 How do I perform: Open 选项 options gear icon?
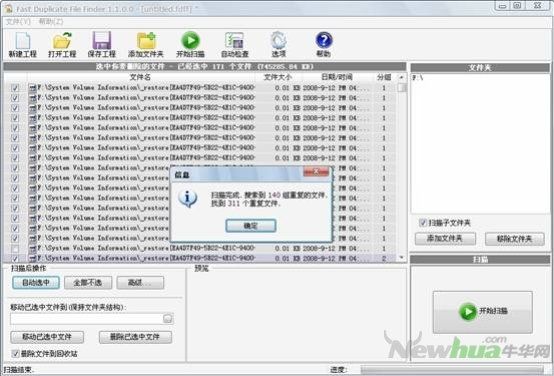[x=278, y=41]
